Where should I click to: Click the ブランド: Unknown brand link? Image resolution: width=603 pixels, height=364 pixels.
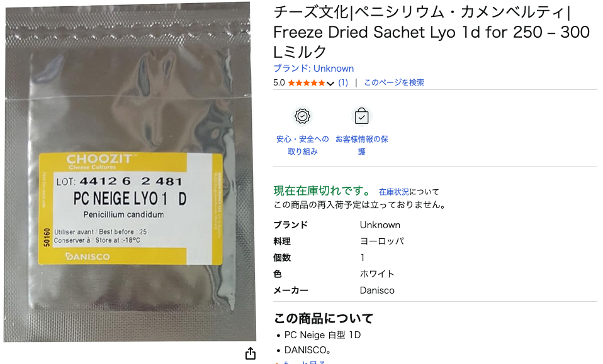[x=313, y=69]
